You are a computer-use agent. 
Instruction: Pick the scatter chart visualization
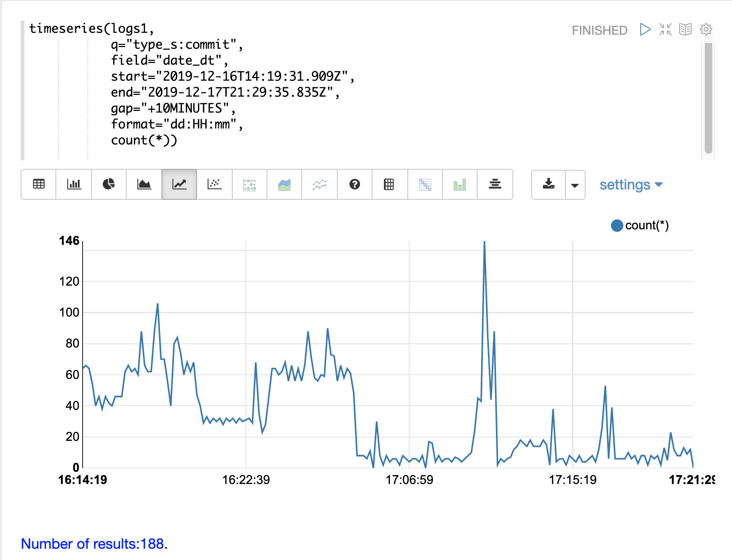pyautogui.click(x=214, y=184)
